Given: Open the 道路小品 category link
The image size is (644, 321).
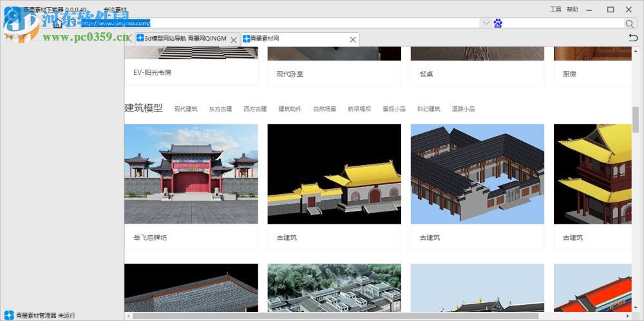Looking at the screenshot, I should click(x=463, y=109).
